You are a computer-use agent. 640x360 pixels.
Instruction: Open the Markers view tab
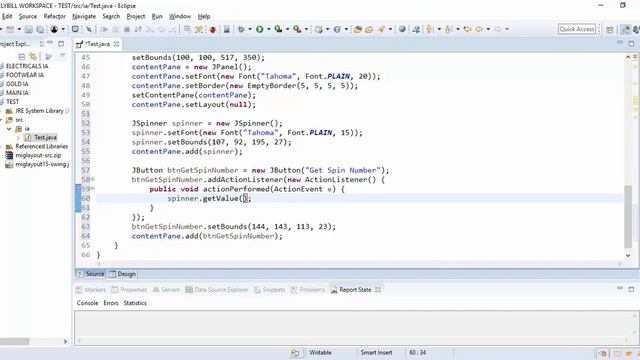[91, 290]
